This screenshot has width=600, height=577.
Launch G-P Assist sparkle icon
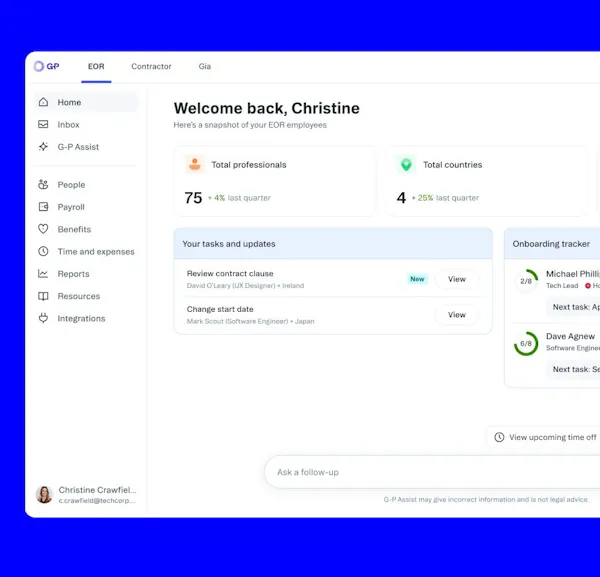43,147
